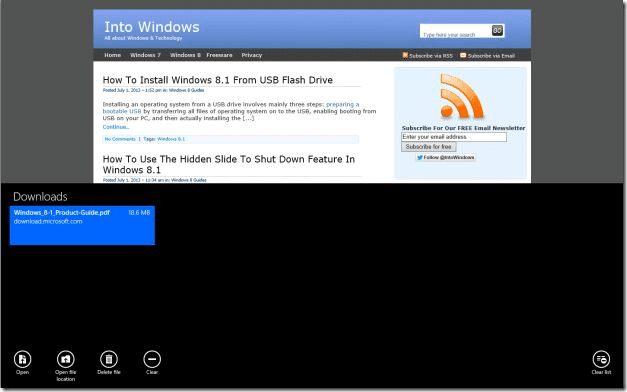Screen dimensions: 627x392
Task: Clear the selected download entry
Action: point(152,359)
